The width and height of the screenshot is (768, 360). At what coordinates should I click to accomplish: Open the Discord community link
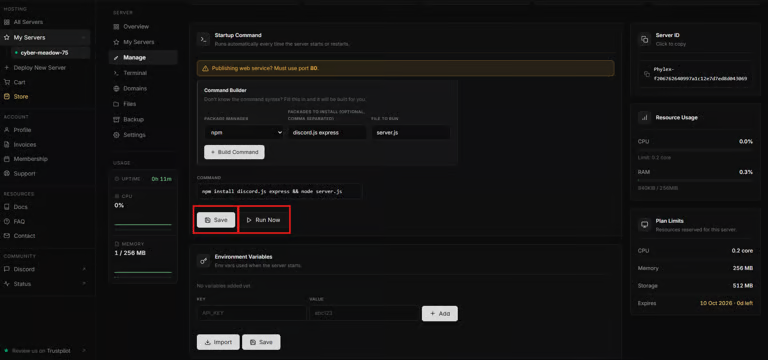coord(24,269)
